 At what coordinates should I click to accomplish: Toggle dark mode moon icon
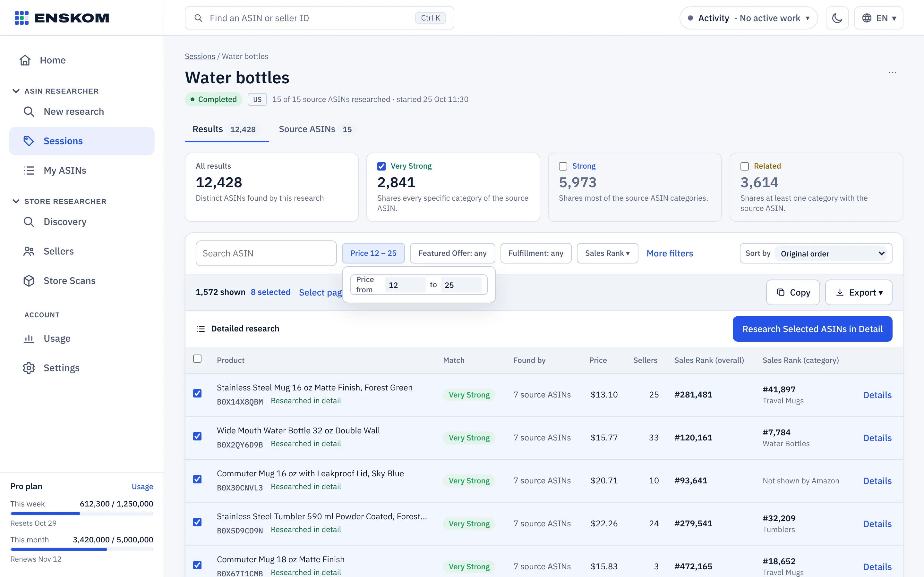click(837, 18)
